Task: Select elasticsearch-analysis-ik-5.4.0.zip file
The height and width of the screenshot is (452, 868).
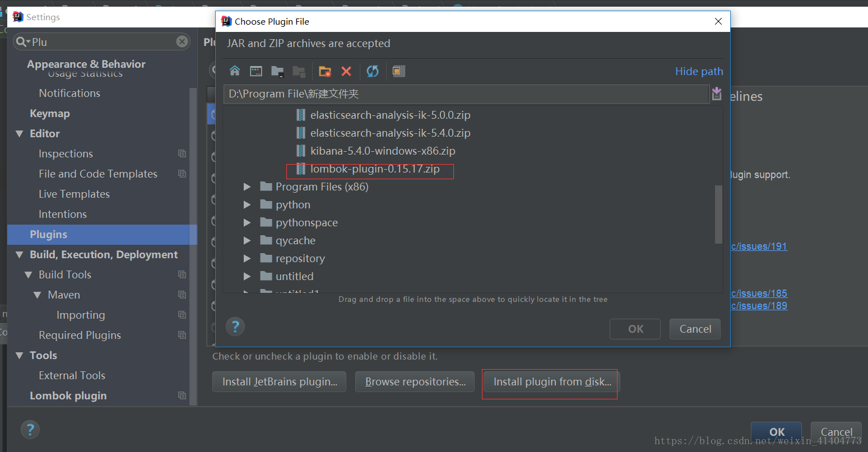Action: (390, 133)
